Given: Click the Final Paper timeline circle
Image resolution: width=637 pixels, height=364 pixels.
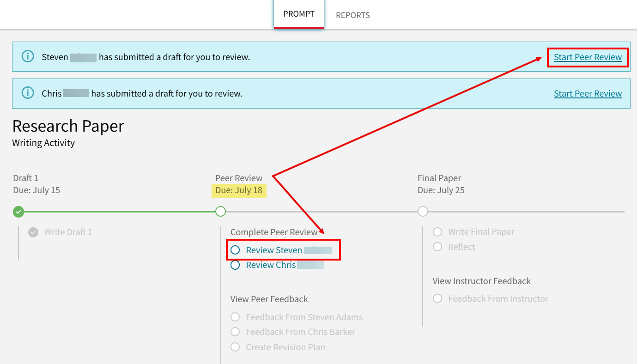Looking at the screenshot, I should click(x=423, y=212).
